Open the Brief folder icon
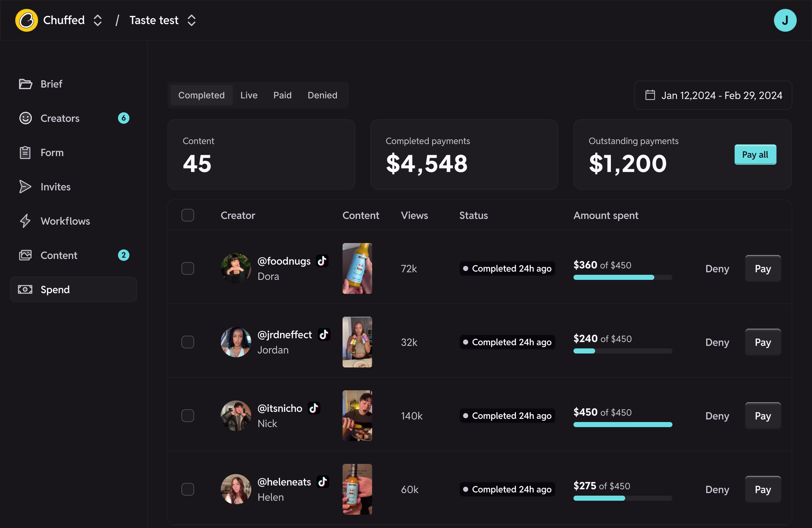 (25, 84)
